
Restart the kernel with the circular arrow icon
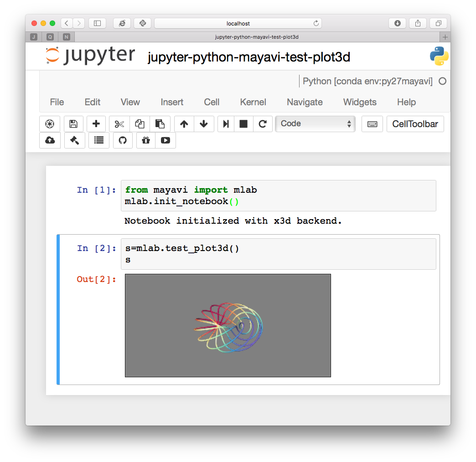(x=263, y=124)
